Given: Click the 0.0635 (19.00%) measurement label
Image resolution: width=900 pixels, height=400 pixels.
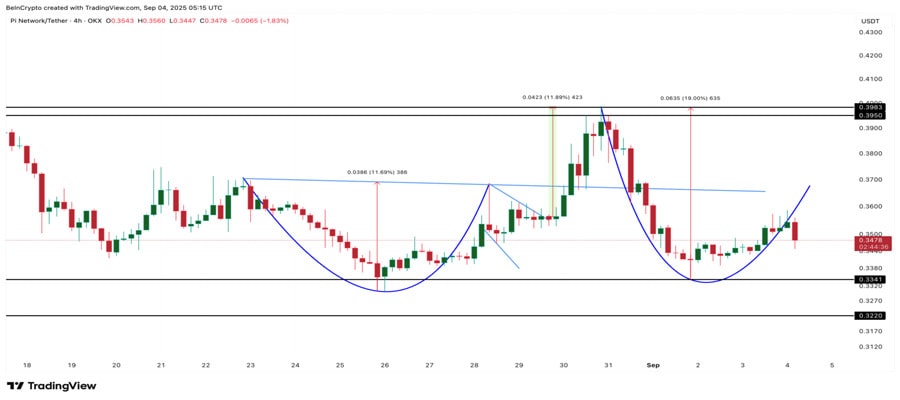Looking at the screenshot, I should coord(689,98).
